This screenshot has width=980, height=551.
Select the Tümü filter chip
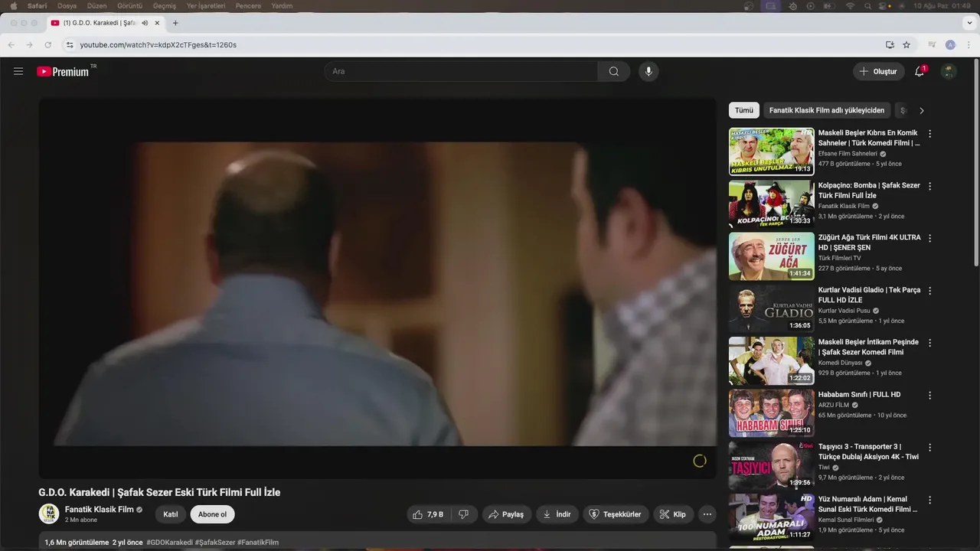point(744,110)
